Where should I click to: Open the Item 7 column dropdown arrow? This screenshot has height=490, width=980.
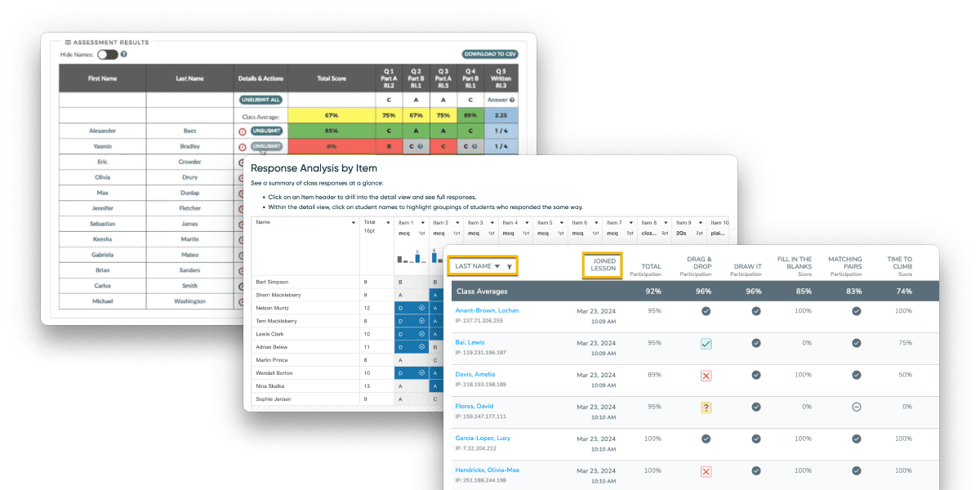pyautogui.click(x=631, y=222)
